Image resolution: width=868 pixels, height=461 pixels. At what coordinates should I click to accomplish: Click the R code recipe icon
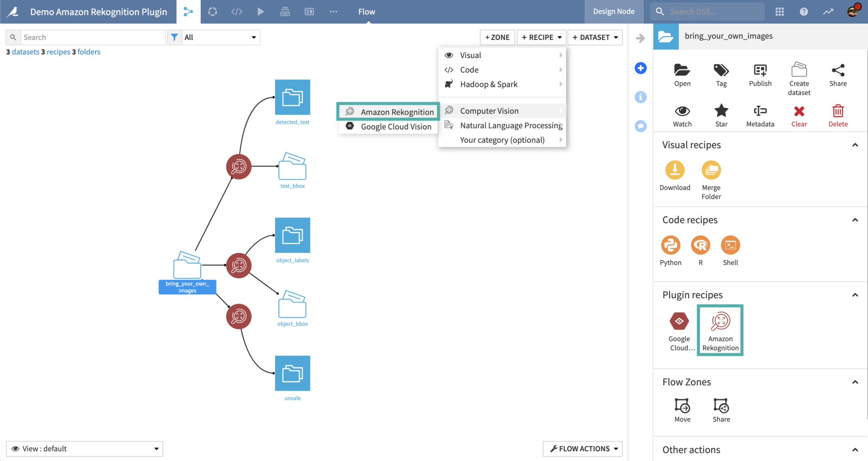pos(700,245)
